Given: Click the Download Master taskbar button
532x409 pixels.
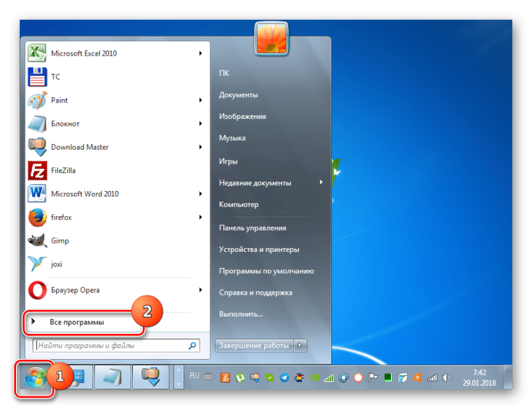Looking at the screenshot, I should point(151,377).
